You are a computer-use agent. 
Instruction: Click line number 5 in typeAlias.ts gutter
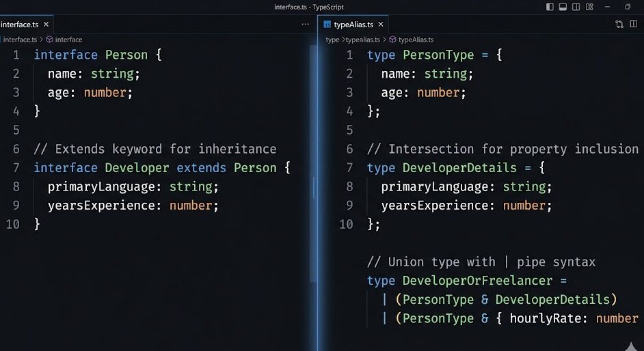pos(349,130)
